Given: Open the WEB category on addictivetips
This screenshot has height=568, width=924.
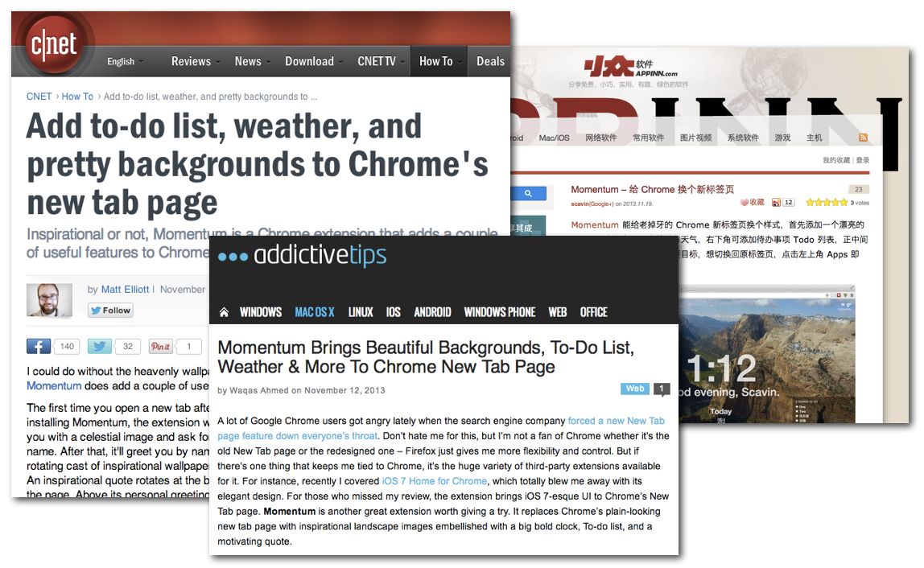Looking at the screenshot, I should click(x=558, y=312).
